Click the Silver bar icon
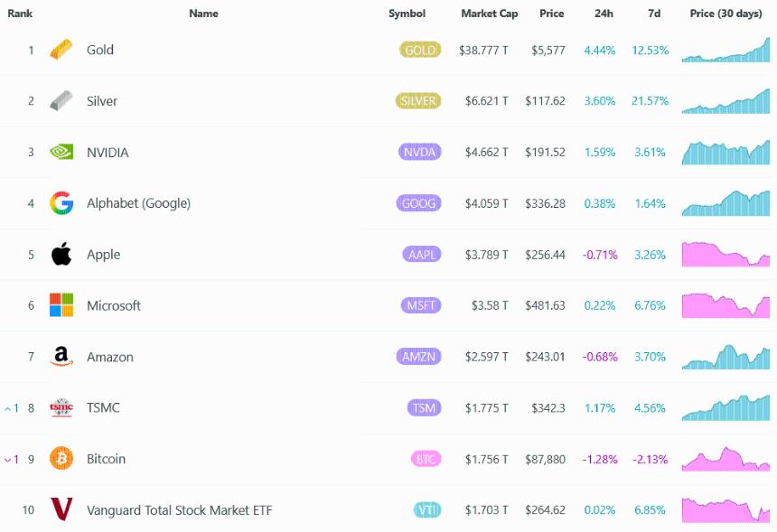 click(x=61, y=101)
